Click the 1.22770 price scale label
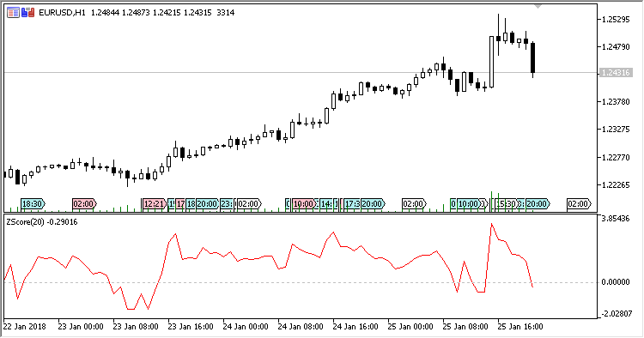Image resolution: width=644 pixels, height=338 pixels. 616,158
